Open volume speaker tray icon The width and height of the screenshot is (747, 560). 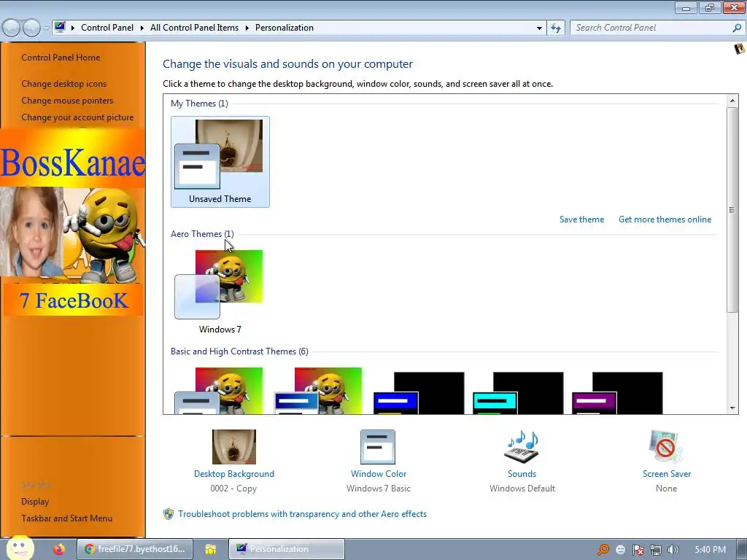[673, 550]
